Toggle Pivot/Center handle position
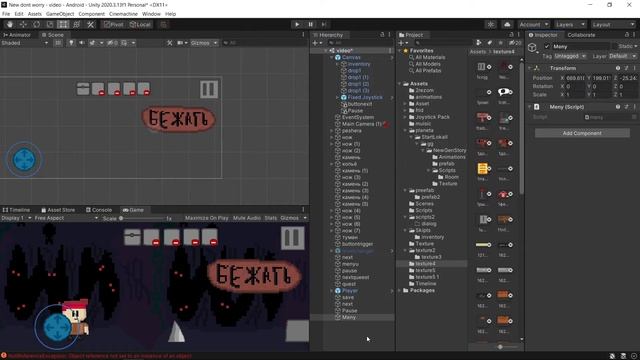 (113, 24)
